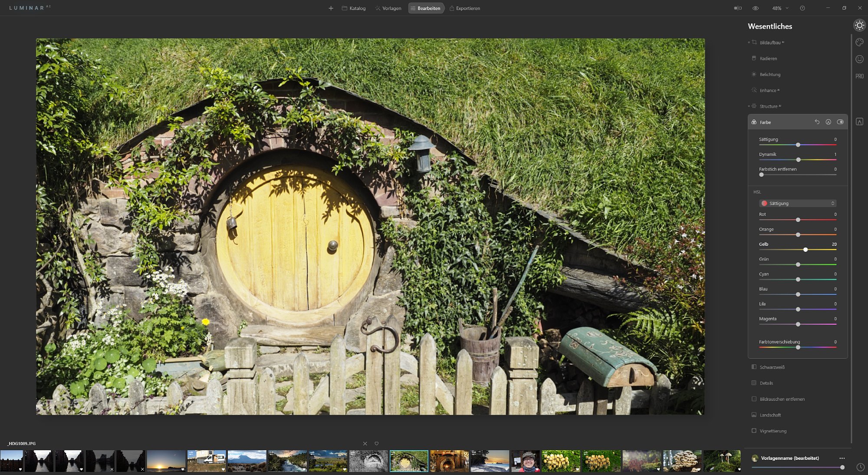Click the Magenta HSL slider handle

(x=798, y=324)
